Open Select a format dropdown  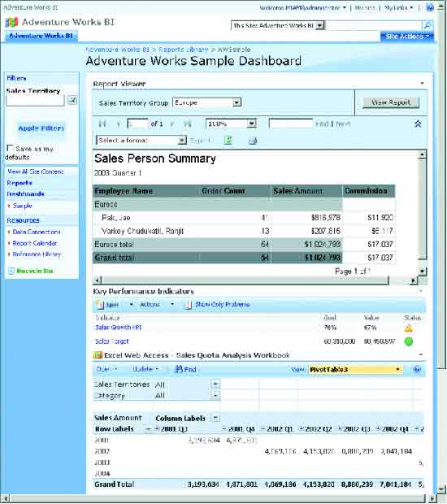[182, 140]
